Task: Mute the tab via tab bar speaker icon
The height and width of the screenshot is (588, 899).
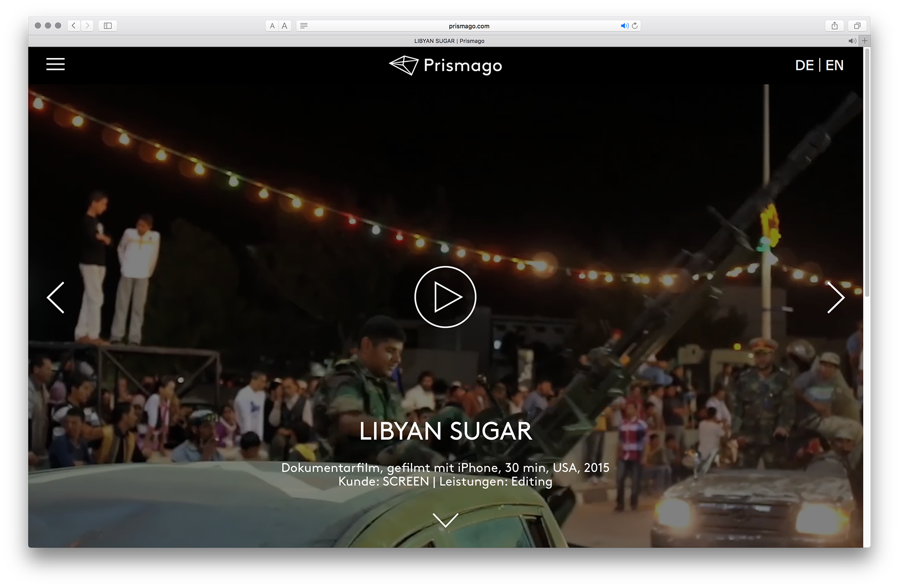Action: [852, 41]
